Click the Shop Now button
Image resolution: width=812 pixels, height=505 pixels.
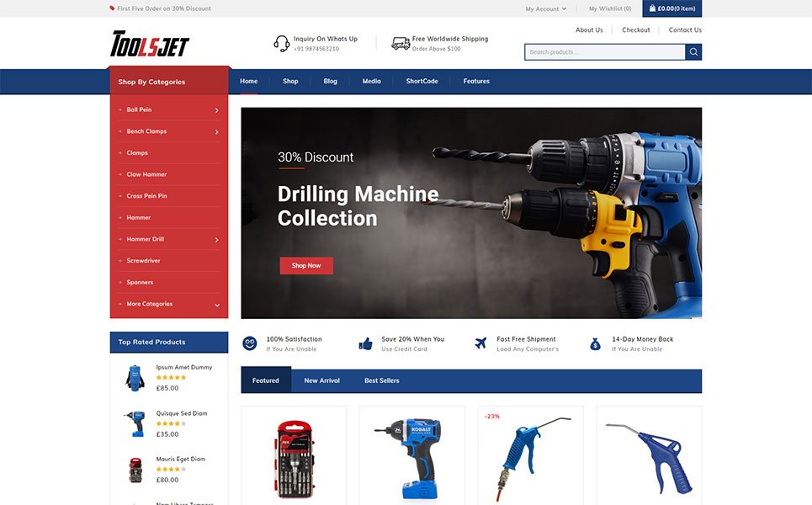[x=305, y=265]
